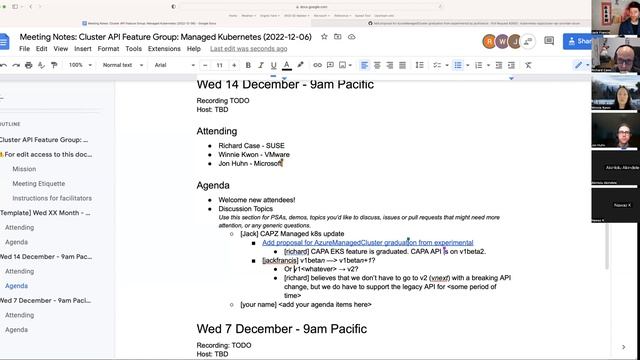Screen dimensions: 640x360
Task: Open line and paragraph spacing options
Action: (x=419, y=65)
